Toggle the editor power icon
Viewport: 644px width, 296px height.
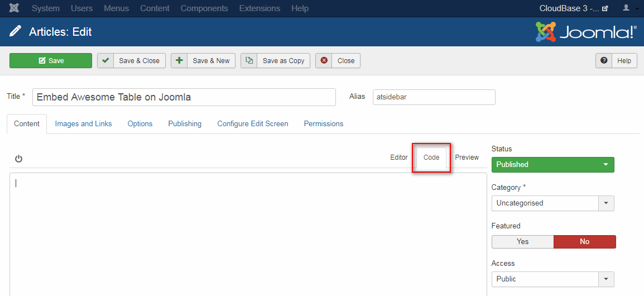click(18, 159)
